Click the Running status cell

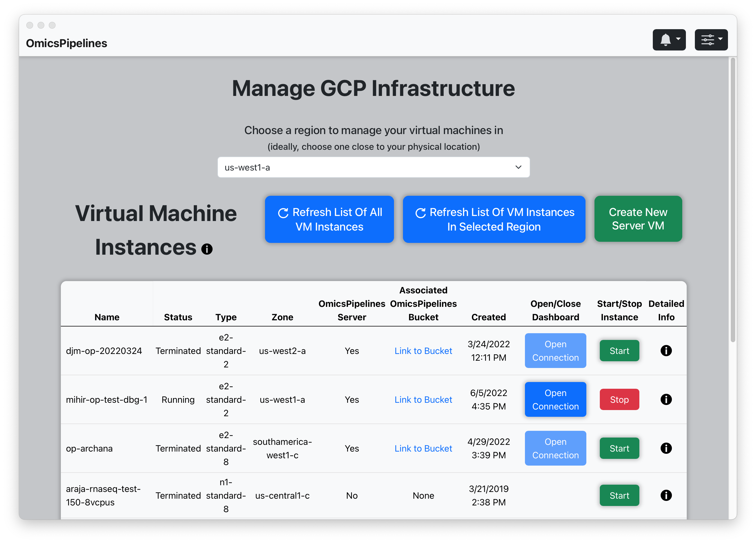(x=178, y=399)
